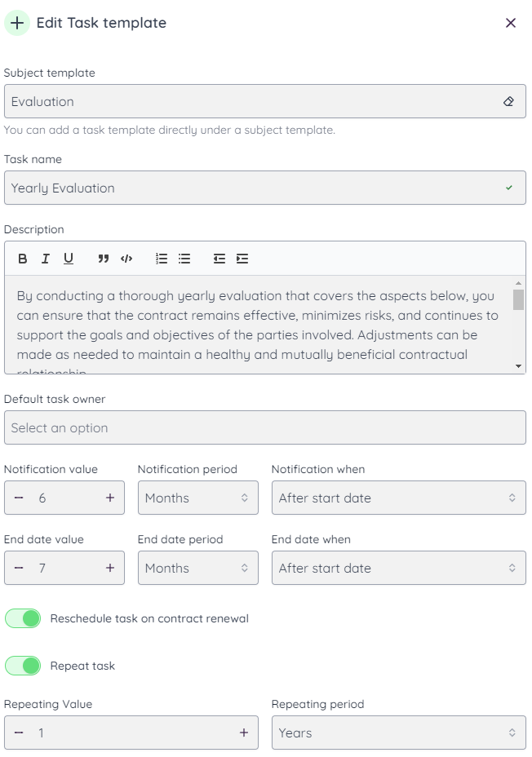Apply italic formatting to the description

click(x=45, y=259)
